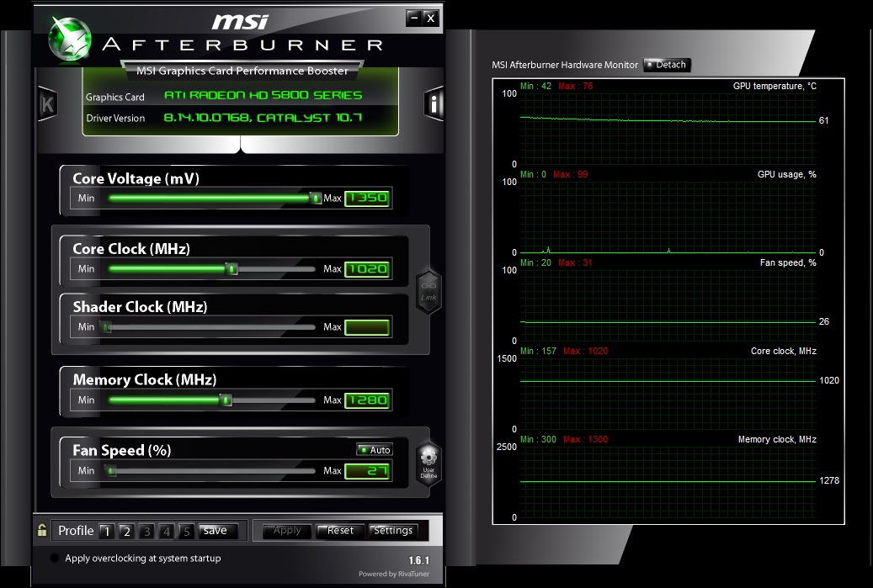This screenshot has height=588, width=873.
Task: Click Fan Speed value field 27
Action: (367, 471)
